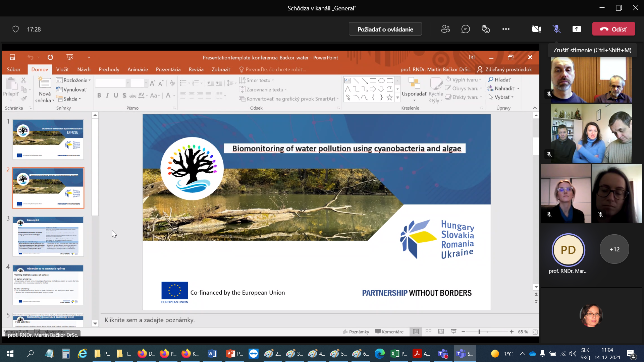The width and height of the screenshot is (644, 362).
Task: Turn on the camera
Action: click(x=536, y=29)
